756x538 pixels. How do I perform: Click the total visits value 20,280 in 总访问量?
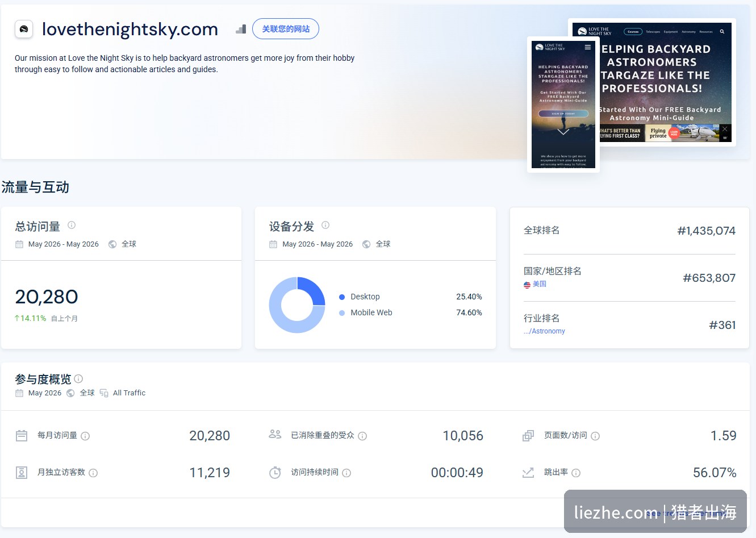point(47,297)
